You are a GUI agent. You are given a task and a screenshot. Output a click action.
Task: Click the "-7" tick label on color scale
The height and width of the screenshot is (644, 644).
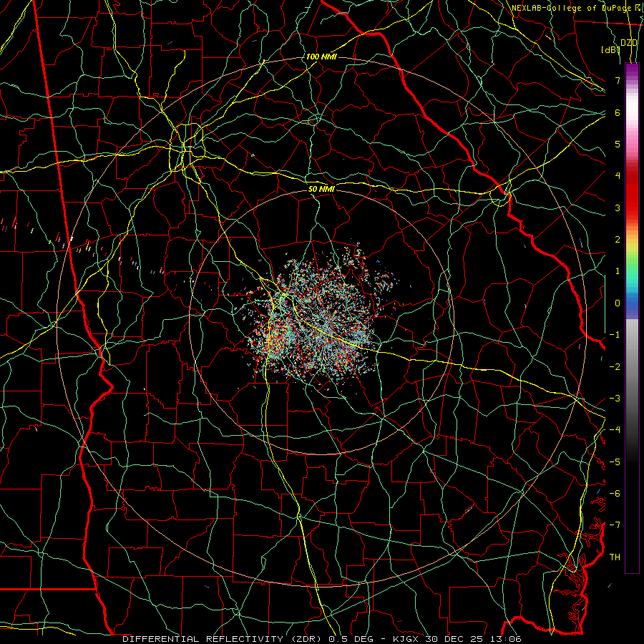[x=615, y=525]
